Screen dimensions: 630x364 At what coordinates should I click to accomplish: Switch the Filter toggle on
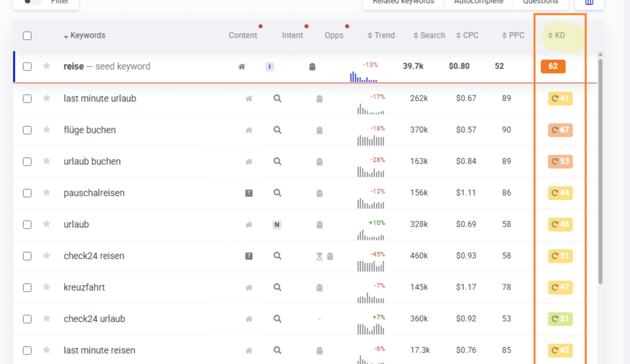point(32,2)
